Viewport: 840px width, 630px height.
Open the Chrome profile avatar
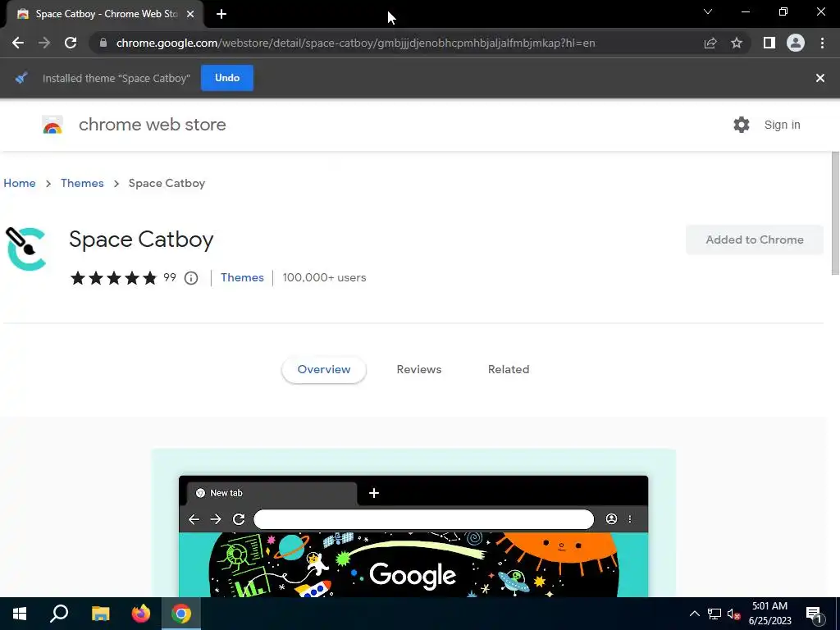pos(796,43)
